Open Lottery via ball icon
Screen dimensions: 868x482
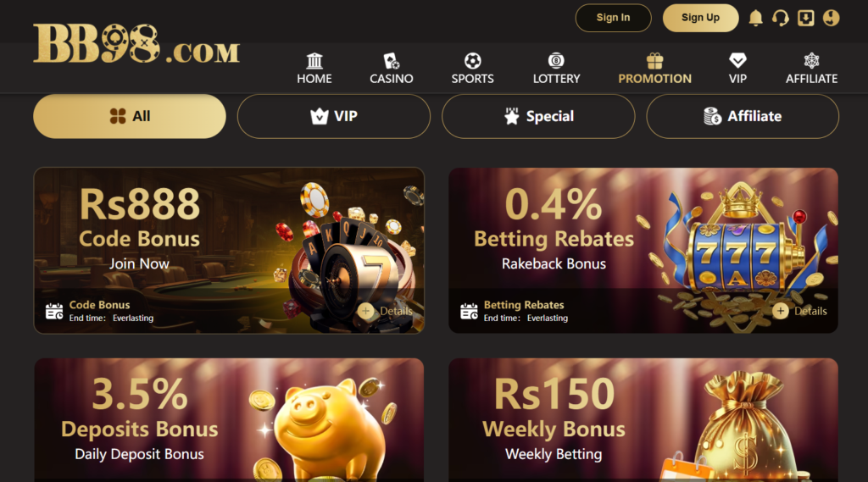click(x=556, y=61)
